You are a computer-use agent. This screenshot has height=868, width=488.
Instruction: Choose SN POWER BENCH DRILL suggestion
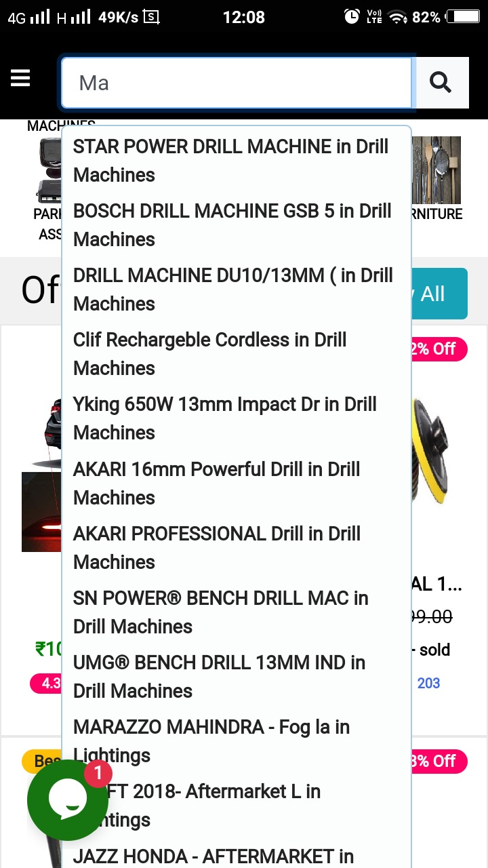point(220,612)
